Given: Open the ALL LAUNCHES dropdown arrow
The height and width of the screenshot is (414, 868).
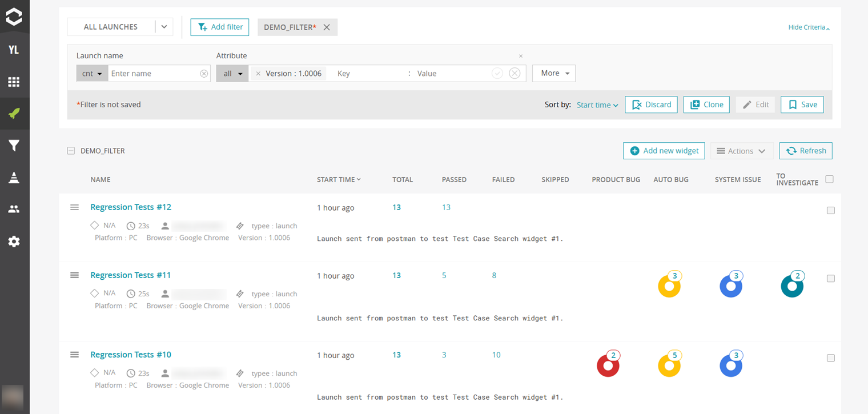Looking at the screenshot, I should point(164,27).
